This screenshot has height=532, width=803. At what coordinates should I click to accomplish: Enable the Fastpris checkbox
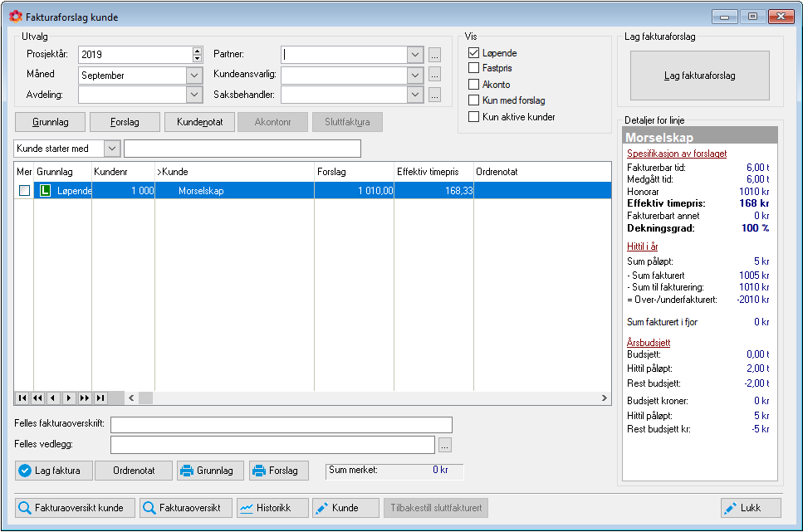[x=473, y=67]
